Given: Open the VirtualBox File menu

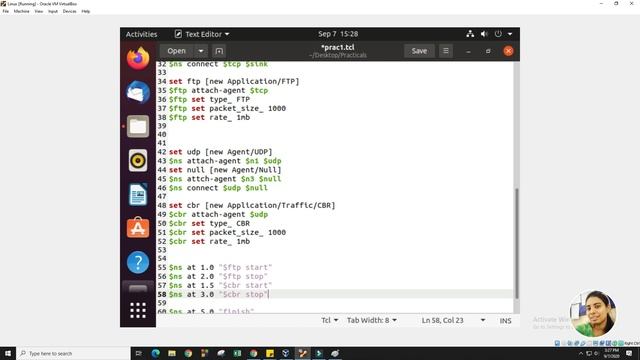Looking at the screenshot, I should click(x=6, y=11).
